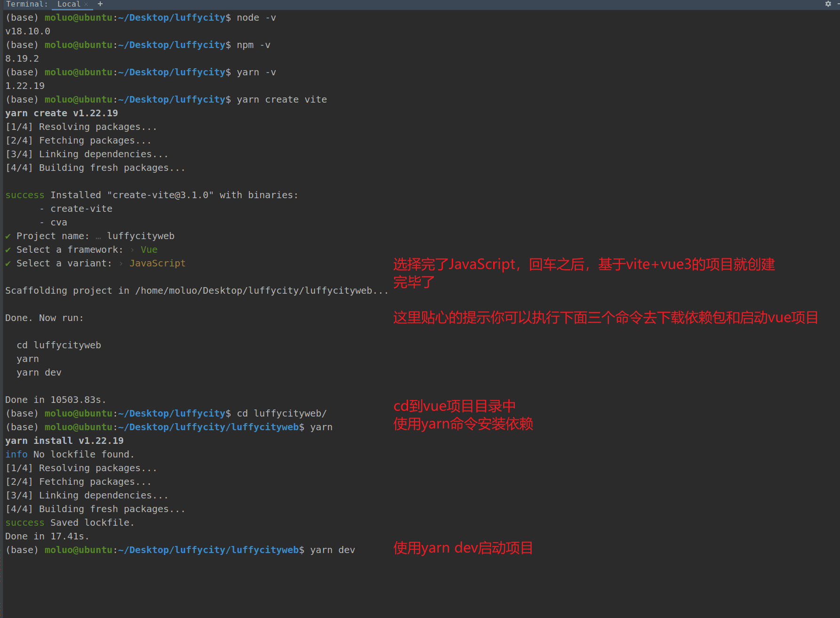
Task: Click the indented 'cd luffycityweb' suggestion
Action: tap(59, 345)
